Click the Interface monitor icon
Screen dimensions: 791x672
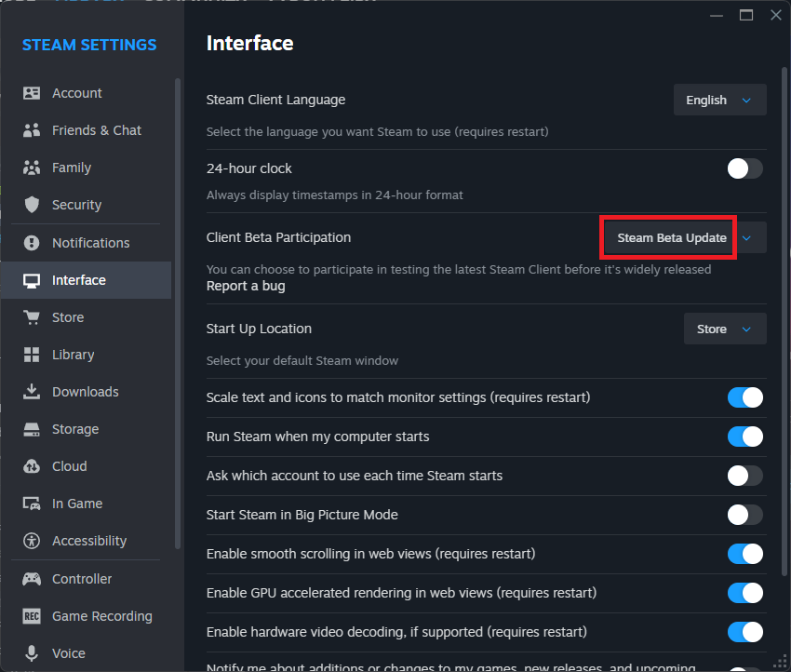click(x=32, y=280)
